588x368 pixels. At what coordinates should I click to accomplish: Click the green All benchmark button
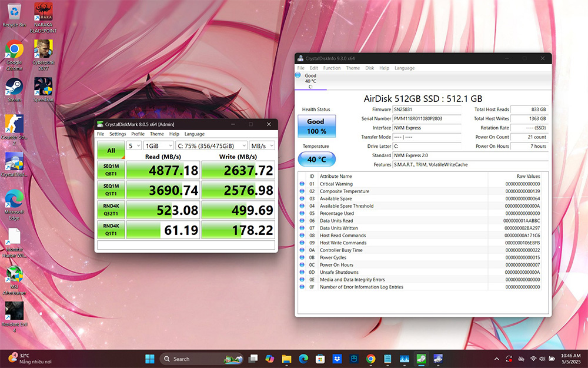[111, 150]
